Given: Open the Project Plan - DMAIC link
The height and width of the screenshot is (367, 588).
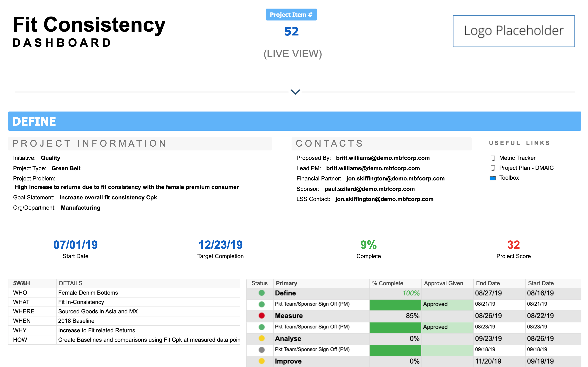Looking at the screenshot, I should click(526, 168).
